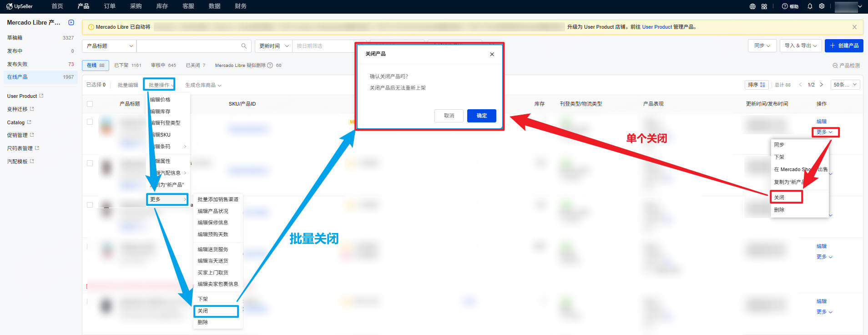
Task: Select 批量添加销售渠道 in batch submenu
Action: tap(218, 199)
